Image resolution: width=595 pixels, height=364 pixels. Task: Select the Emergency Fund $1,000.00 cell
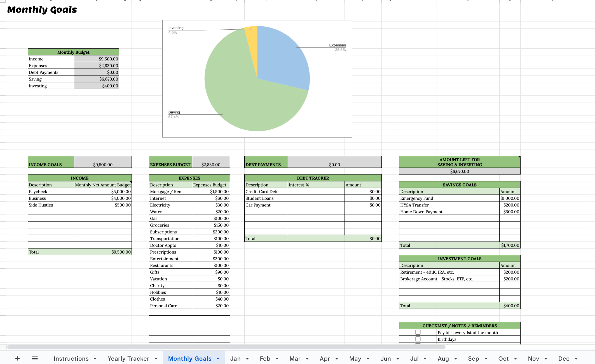point(510,198)
